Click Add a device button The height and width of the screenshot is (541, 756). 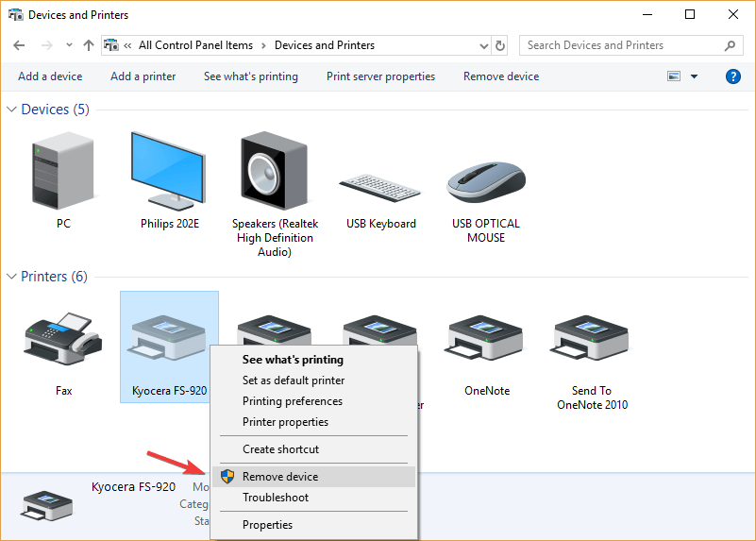[50, 76]
